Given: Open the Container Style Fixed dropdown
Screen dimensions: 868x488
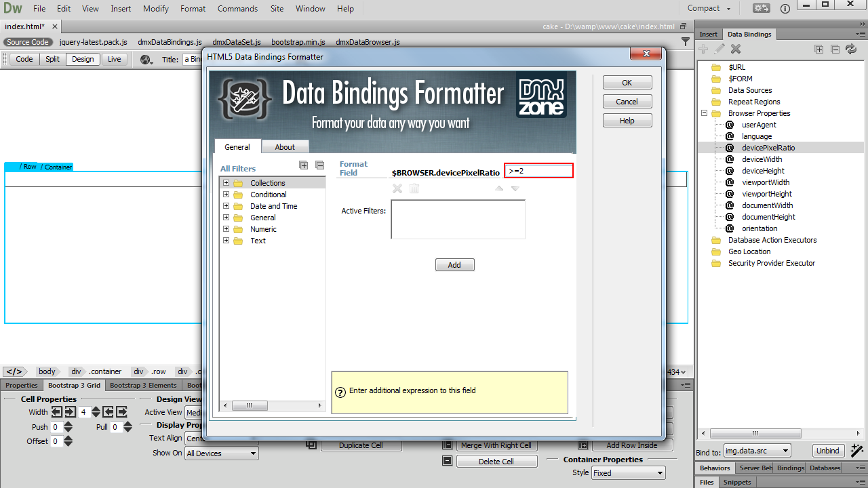Looking at the screenshot, I should 628,473.
